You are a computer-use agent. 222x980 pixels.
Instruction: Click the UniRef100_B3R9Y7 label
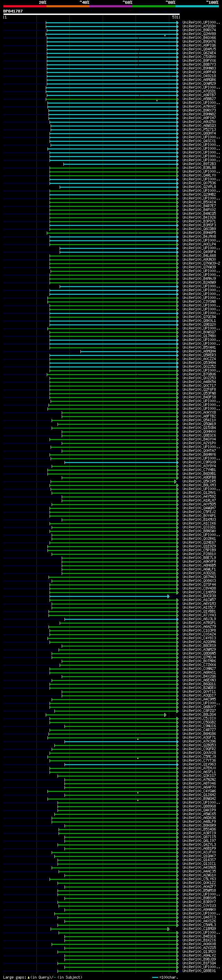pyautogui.click(x=199, y=902)
